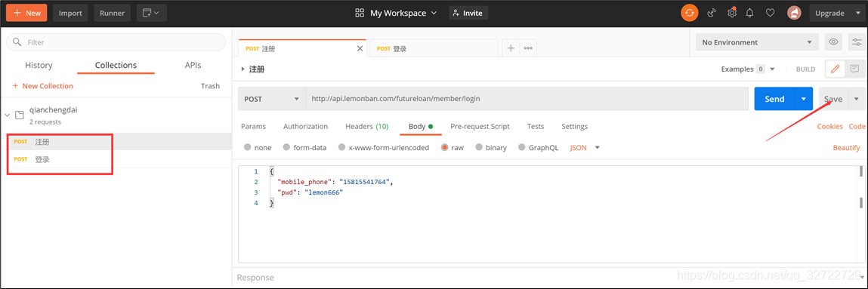Open the user avatar menu
The width and height of the screenshot is (868, 289).
pyautogui.click(x=795, y=13)
